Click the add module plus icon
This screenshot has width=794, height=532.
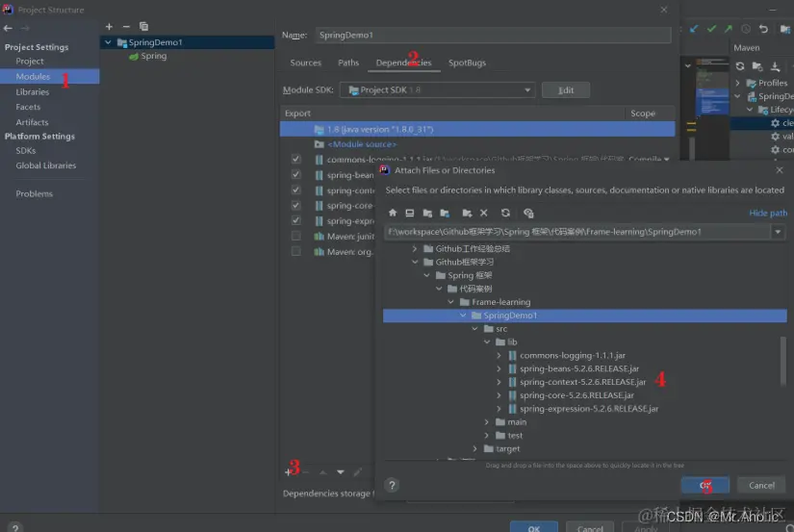[109, 26]
